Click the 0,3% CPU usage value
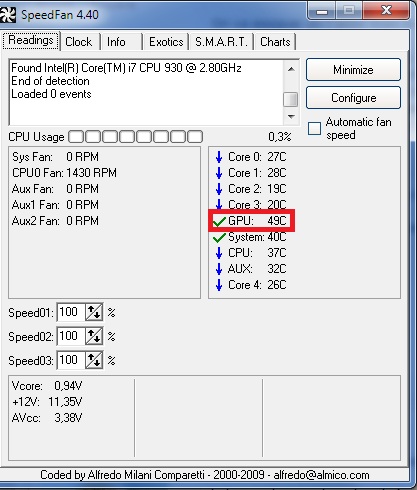The image size is (417, 490). coord(280,137)
